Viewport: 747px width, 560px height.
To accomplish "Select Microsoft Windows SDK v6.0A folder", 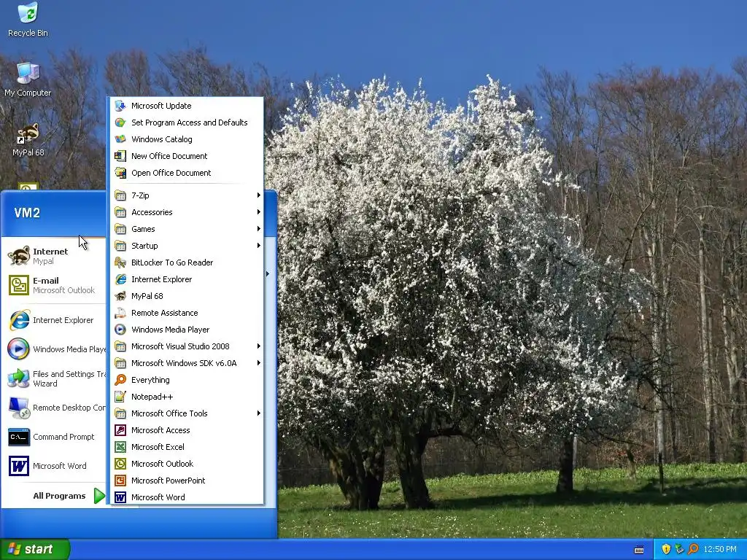I will [187, 363].
